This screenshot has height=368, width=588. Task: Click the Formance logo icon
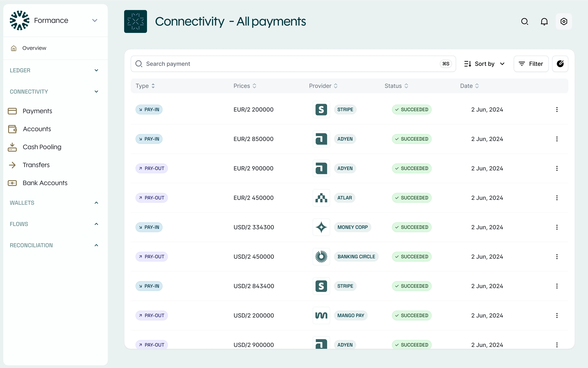coord(19,20)
